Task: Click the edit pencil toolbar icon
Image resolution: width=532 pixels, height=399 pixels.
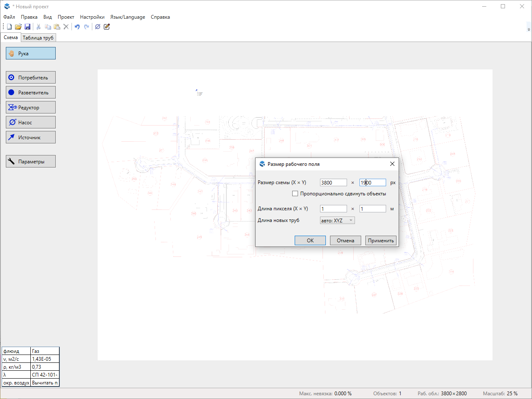Action: click(107, 27)
